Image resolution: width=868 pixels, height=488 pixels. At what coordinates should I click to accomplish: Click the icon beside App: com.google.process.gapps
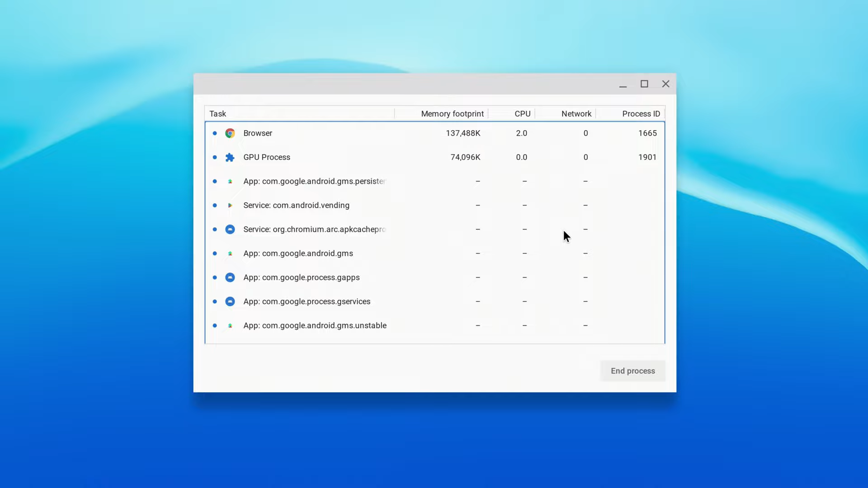coord(230,277)
